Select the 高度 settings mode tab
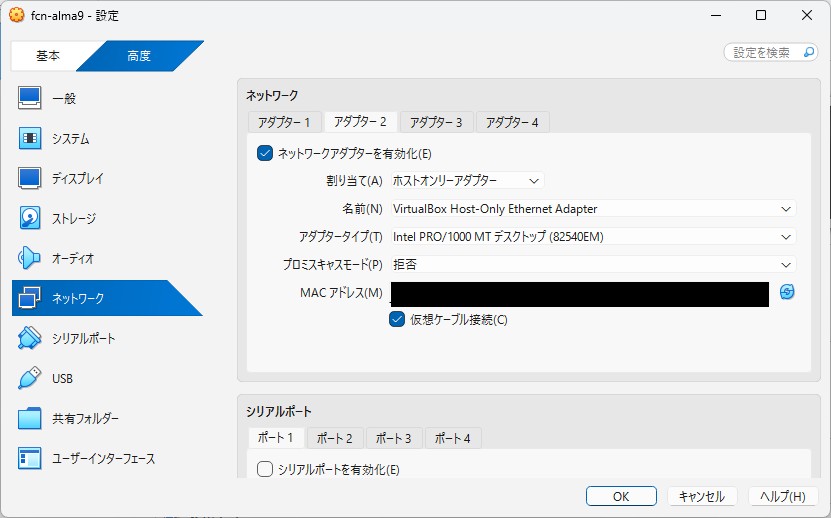This screenshot has height=518, width=831. [x=139, y=56]
